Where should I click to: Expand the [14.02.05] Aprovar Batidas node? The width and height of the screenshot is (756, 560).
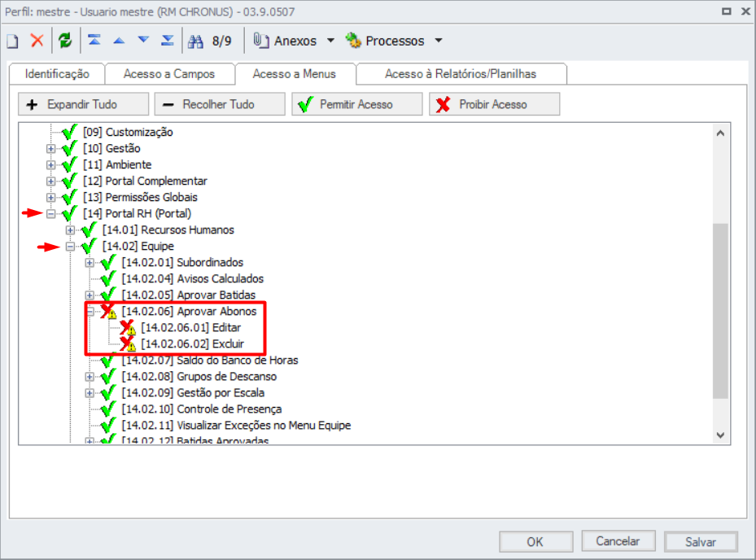90,295
